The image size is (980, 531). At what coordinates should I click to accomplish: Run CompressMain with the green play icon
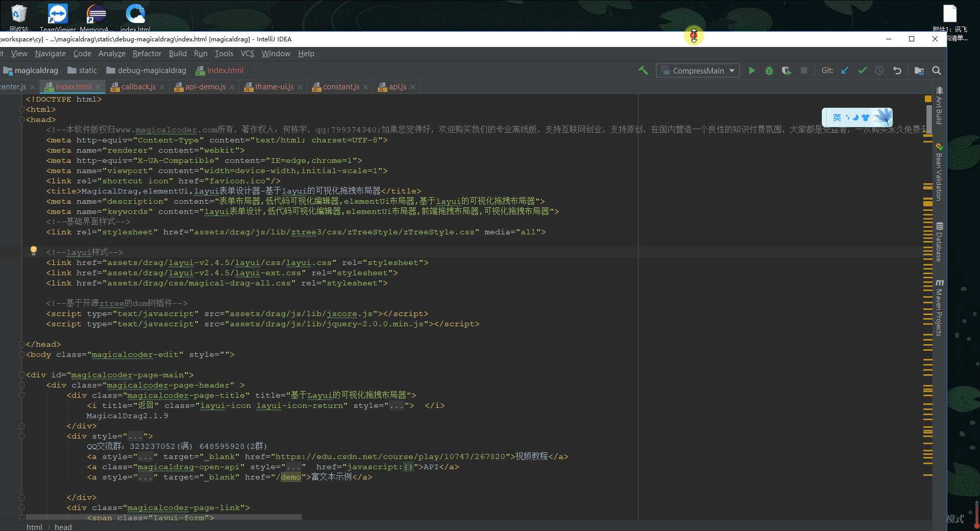click(752, 70)
